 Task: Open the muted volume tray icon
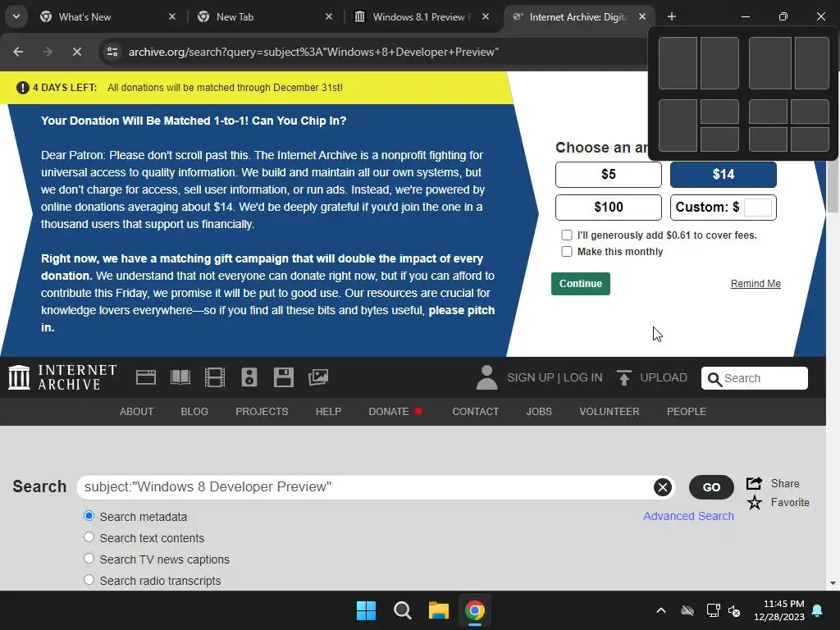pos(734,610)
